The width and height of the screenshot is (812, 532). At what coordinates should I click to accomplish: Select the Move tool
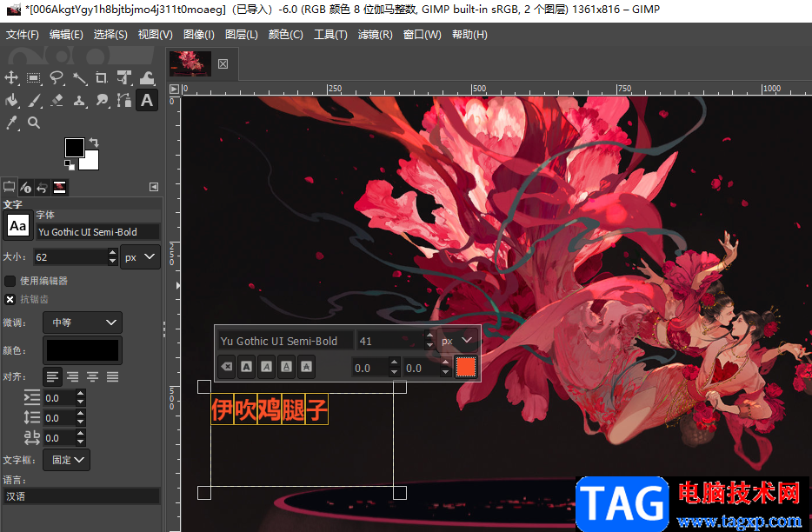click(x=11, y=78)
